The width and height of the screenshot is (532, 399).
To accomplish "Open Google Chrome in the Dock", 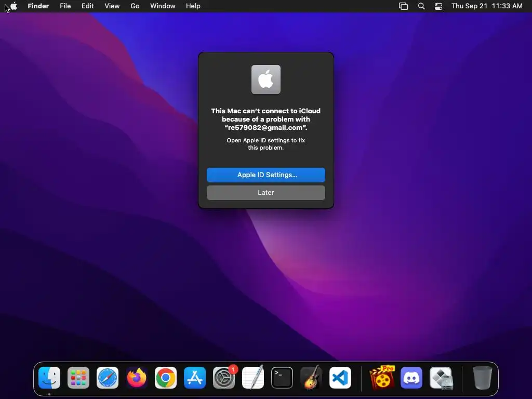I will click(166, 378).
